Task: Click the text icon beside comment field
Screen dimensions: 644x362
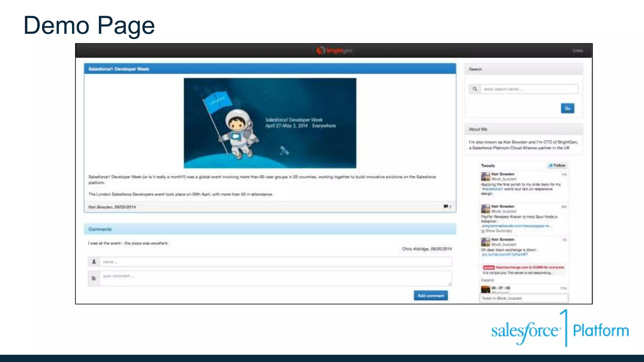Action: 94,278
